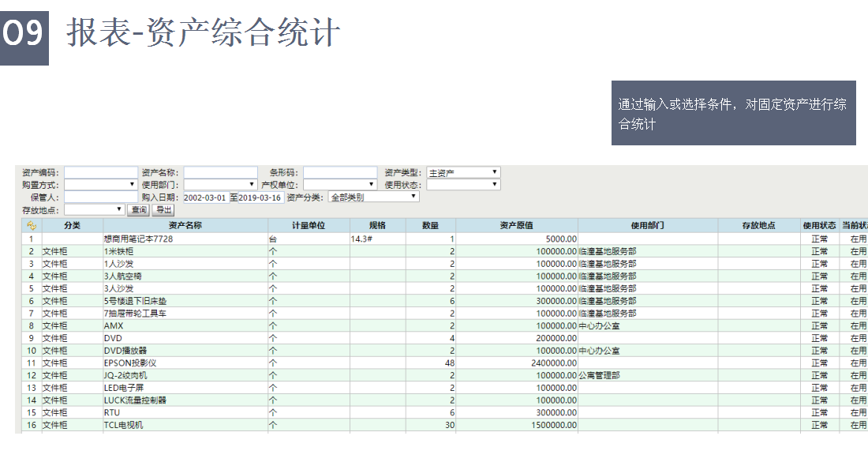Click the 数量 column header
868x466 pixels.
(x=430, y=226)
